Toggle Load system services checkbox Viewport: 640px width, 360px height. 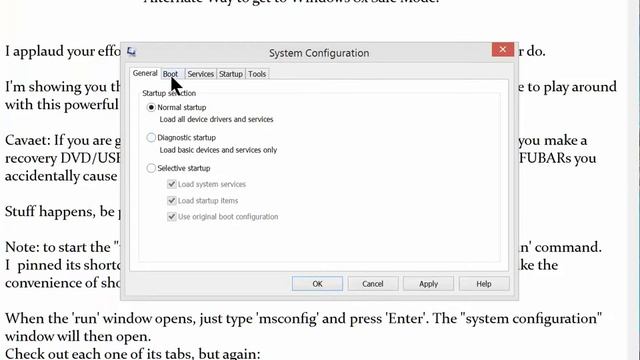[172, 184]
